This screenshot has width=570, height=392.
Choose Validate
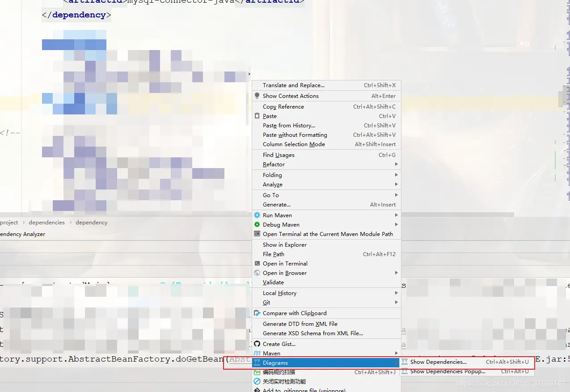326,282
